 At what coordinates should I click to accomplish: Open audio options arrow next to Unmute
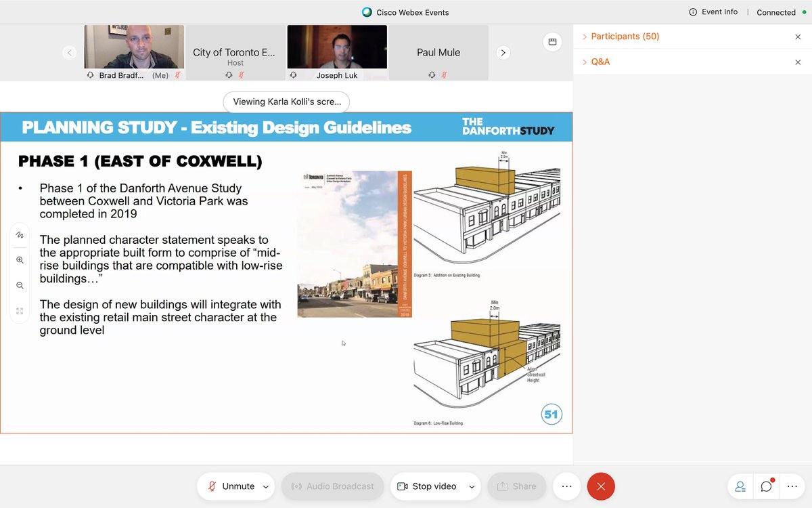coord(266,486)
